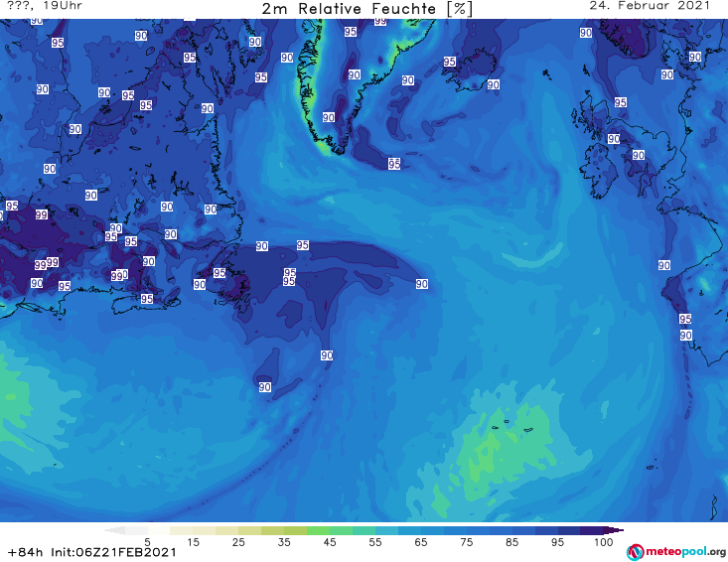Image resolution: width=728 pixels, height=562 pixels.
Task: Click the '24. Februar 2021' date text
Action: click(650, 6)
